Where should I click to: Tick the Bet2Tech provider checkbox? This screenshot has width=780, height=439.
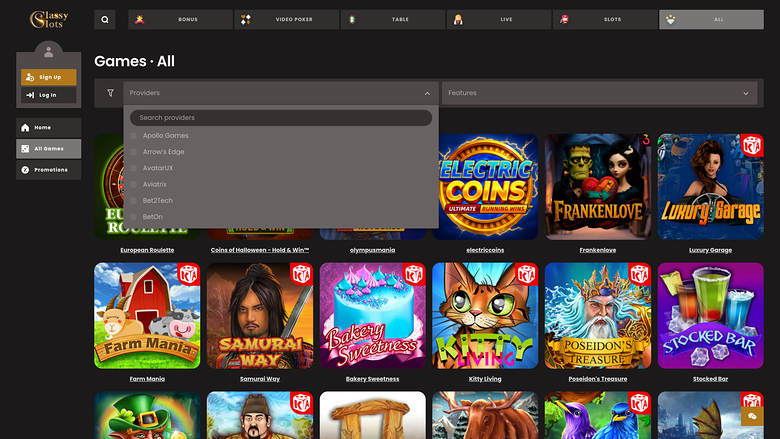click(133, 201)
